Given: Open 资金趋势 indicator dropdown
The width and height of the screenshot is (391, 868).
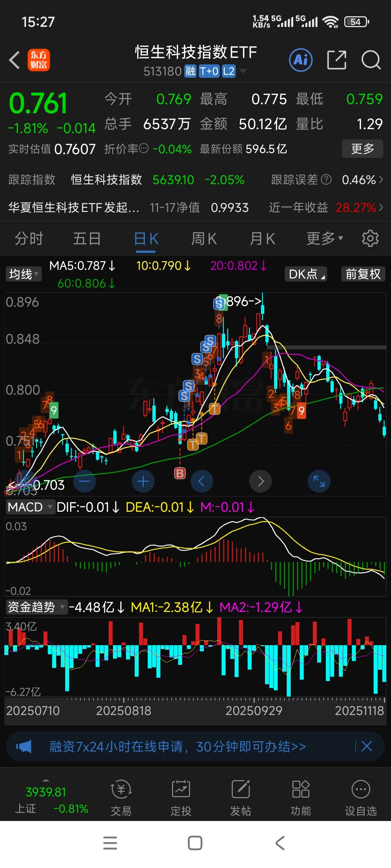Looking at the screenshot, I should 37,607.
